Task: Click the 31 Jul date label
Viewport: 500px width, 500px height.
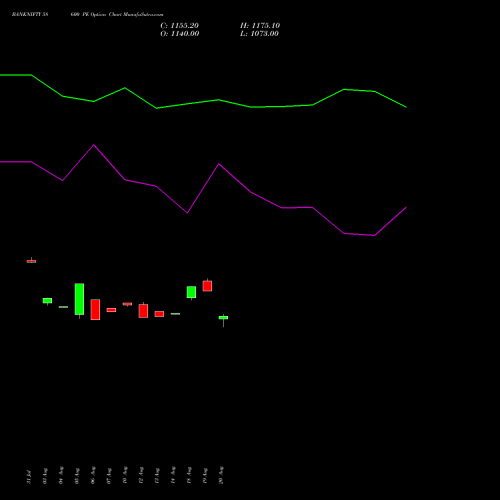Action: [x=29, y=477]
